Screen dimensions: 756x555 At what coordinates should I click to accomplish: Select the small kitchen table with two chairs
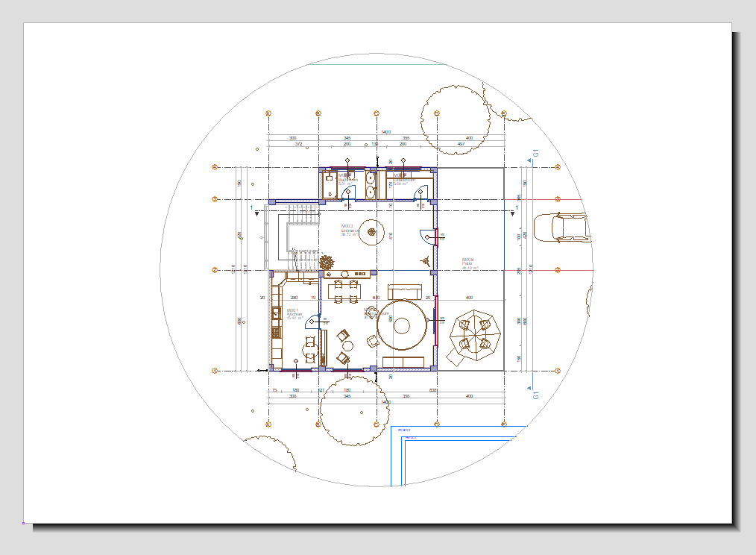[310, 350]
